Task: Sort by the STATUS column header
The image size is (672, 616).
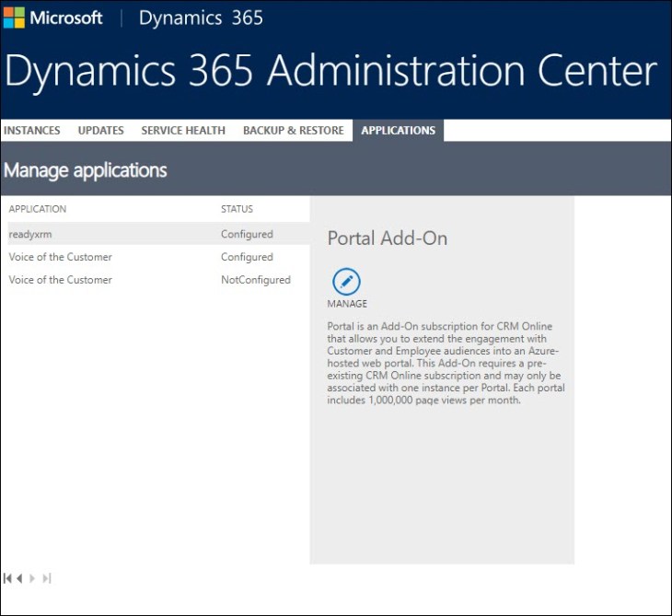Action: pyautogui.click(x=237, y=209)
